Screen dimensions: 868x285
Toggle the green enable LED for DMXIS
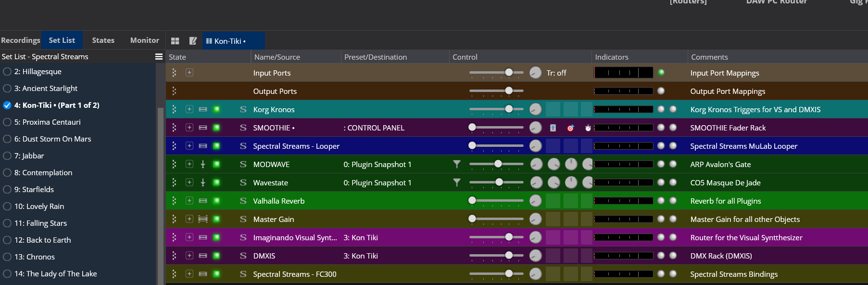pos(216,256)
